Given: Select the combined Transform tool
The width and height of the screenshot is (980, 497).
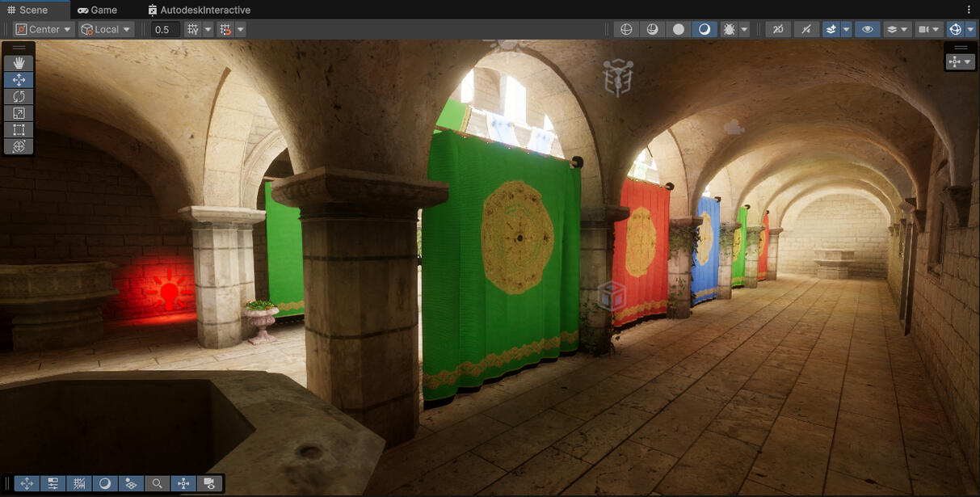Looking at the screenshot, I should (19, 146).
